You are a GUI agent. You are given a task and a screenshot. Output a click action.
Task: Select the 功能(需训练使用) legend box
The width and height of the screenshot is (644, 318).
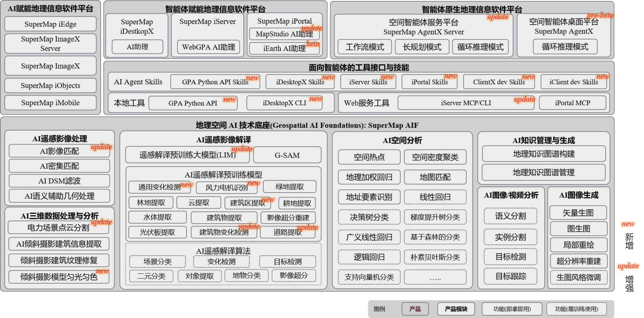coord(577,309)
